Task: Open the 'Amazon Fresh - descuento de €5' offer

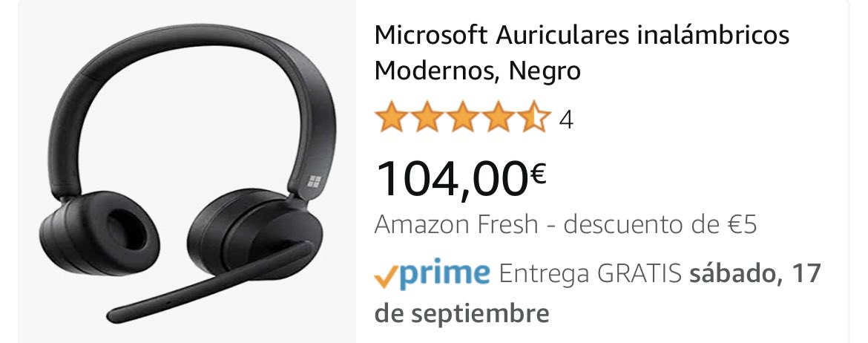Action: (566, 224)
